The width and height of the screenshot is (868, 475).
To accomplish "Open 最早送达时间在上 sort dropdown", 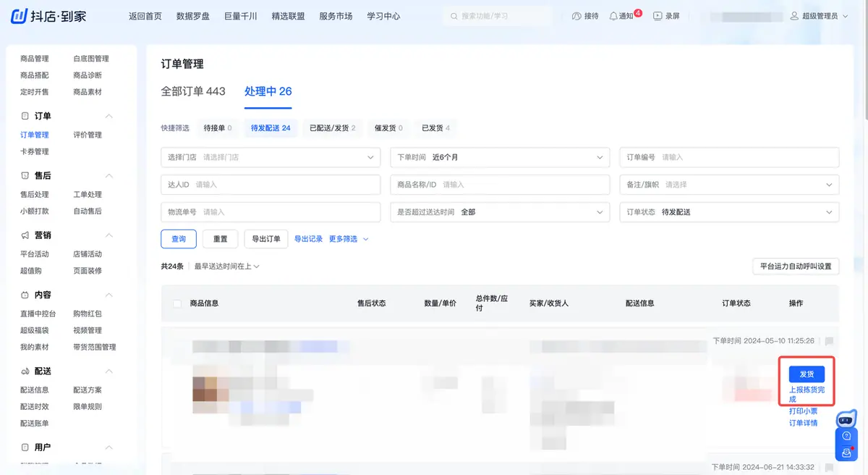I will coord(226,266).
